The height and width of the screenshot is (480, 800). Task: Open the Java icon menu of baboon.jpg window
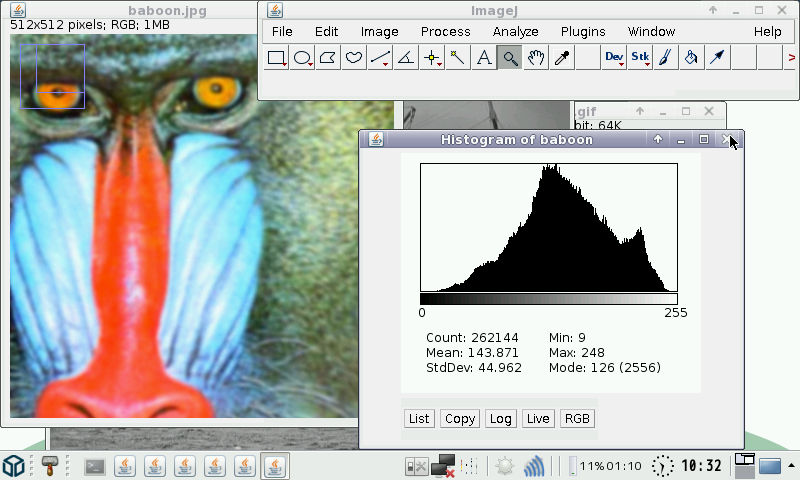(x=18, y=10)
